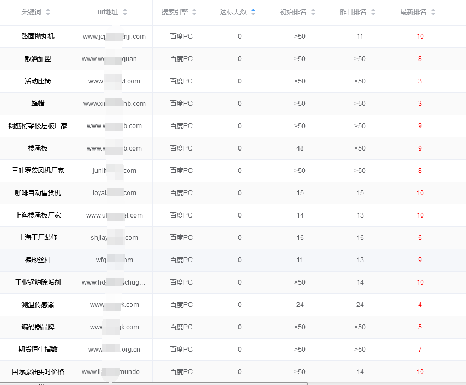Open the URL starting with junh
Viewport: 466px width, 385px height.
point(114,171)
